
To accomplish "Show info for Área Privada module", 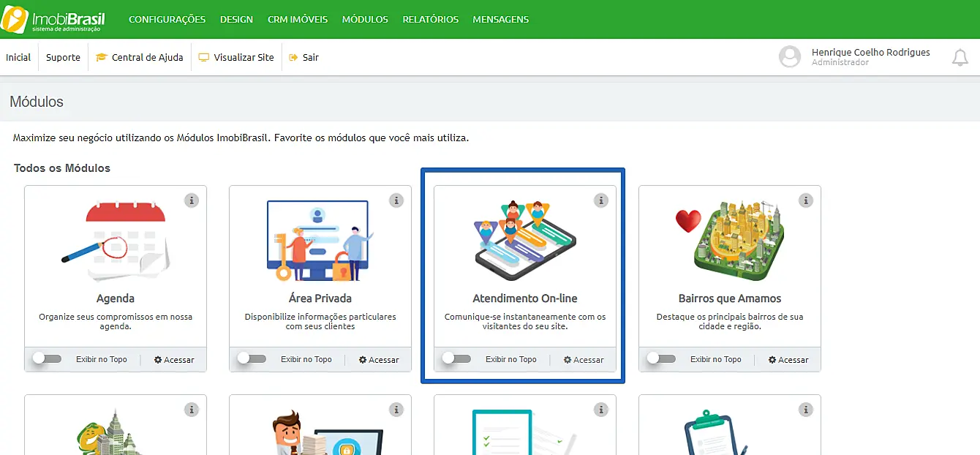I will pos(396,200).
